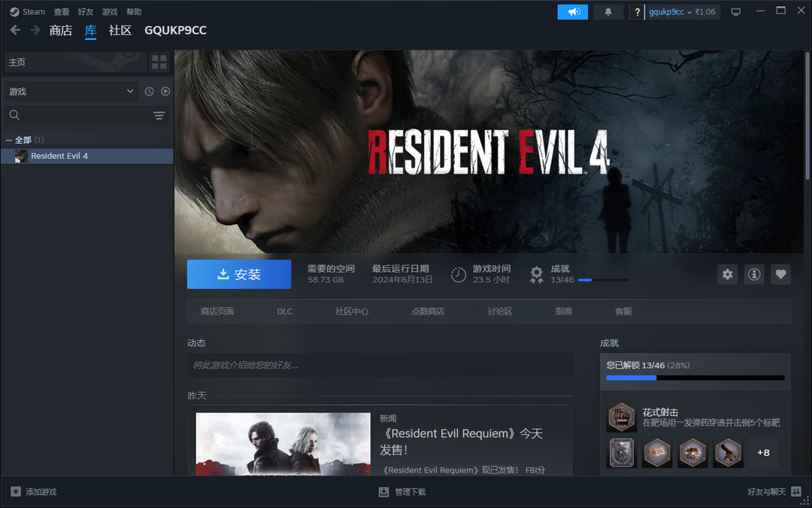Click the recent activity clock icon
Image resolution: width=812 pixels, height=508 pixels.
pos(149,92)
